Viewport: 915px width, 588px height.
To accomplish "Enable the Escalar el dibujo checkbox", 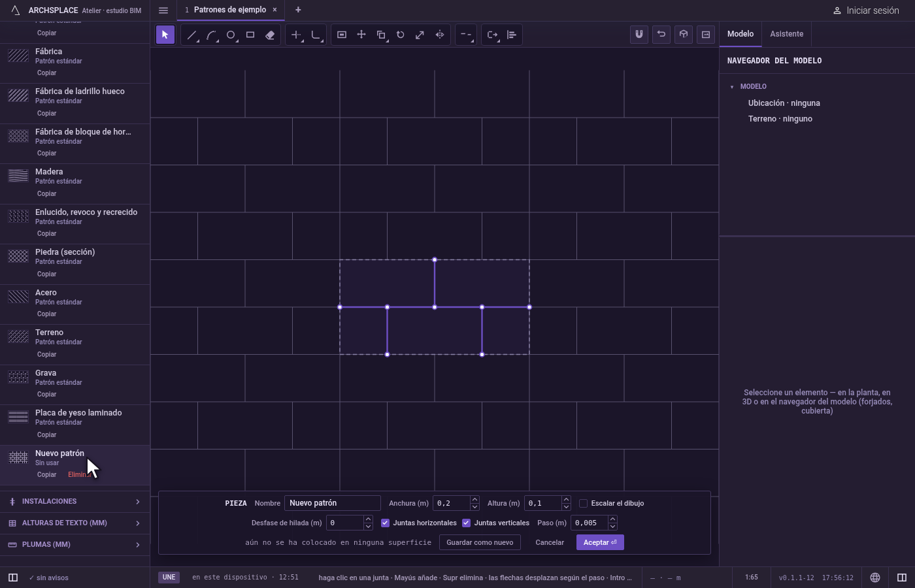I will [x=583, y=503].
